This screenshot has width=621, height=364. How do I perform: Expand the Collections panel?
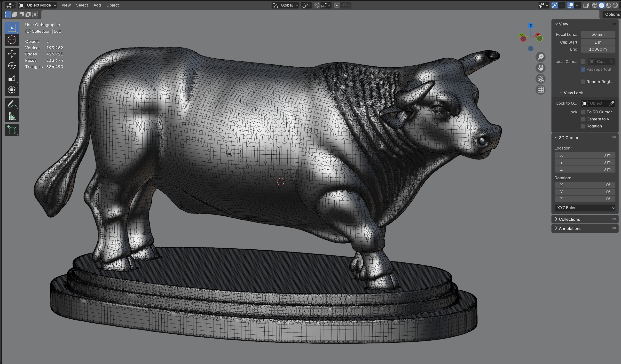[569, 219]
